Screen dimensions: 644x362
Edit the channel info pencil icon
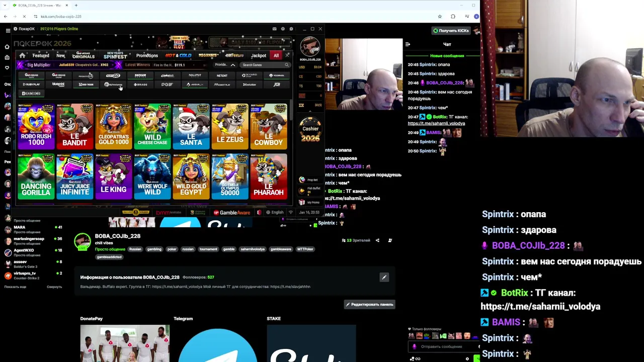[x=384, y=277]
